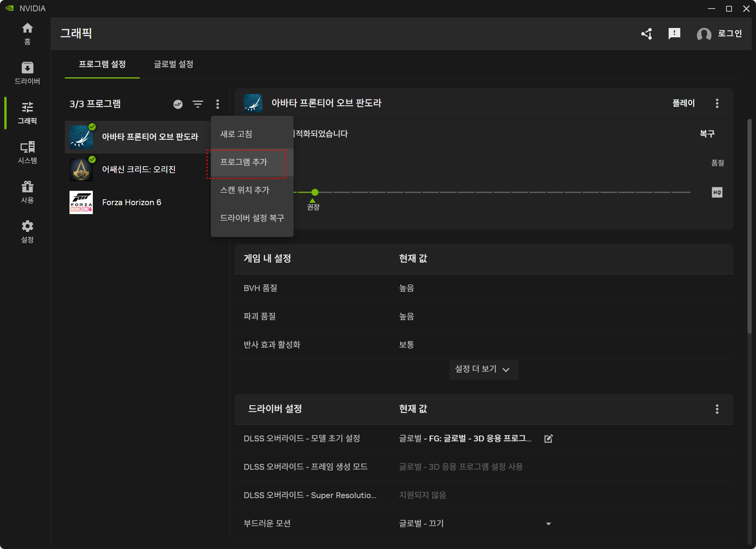Viewport: 756px width, 549px height.
Task: Choose 새로 고침 from the menu
Action: pyautogui.click(x=252, y=134)
